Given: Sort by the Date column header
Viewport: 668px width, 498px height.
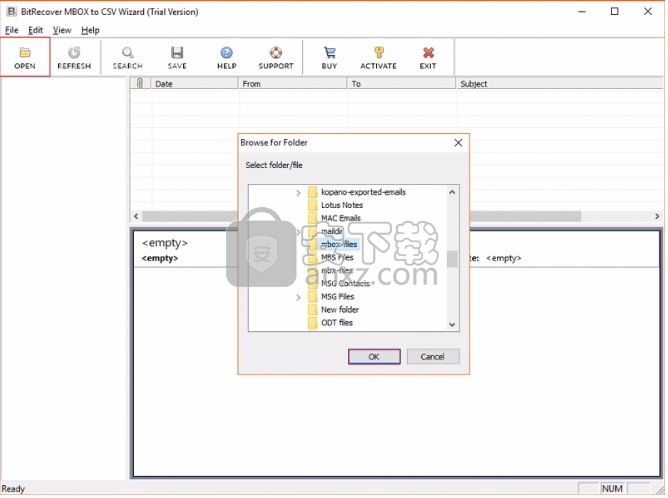Looking at the screenshot, I should coord(195,83).
